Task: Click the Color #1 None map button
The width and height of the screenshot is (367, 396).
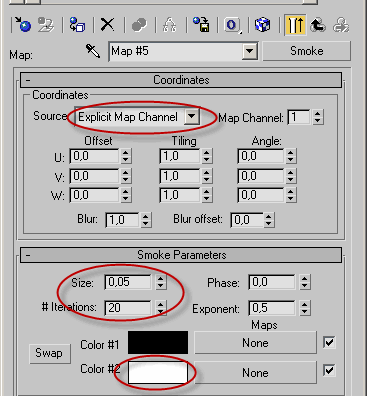Action: coord(255,342)
